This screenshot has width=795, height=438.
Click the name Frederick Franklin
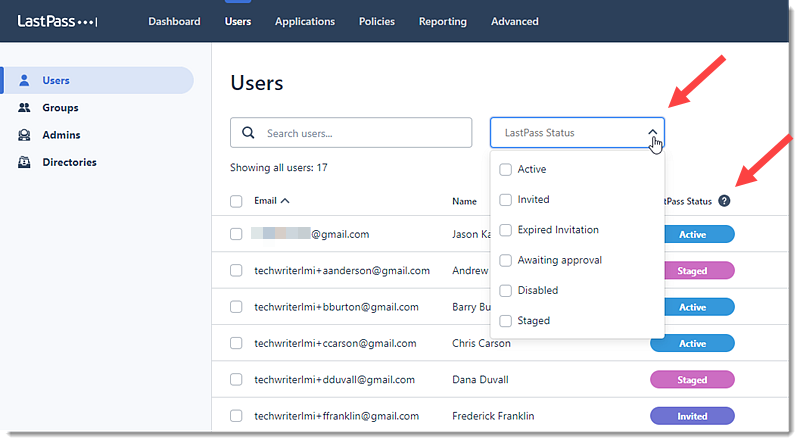pos(493,416)
